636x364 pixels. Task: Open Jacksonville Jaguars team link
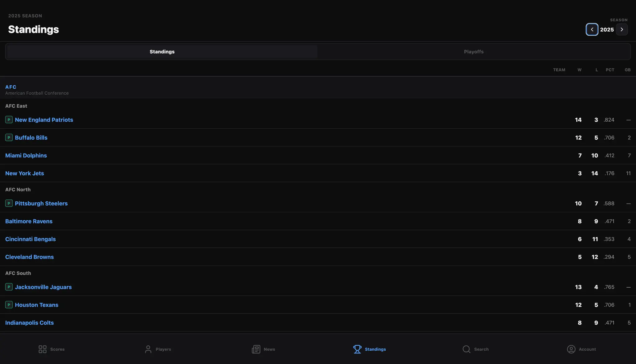click(x=43, y=287)
